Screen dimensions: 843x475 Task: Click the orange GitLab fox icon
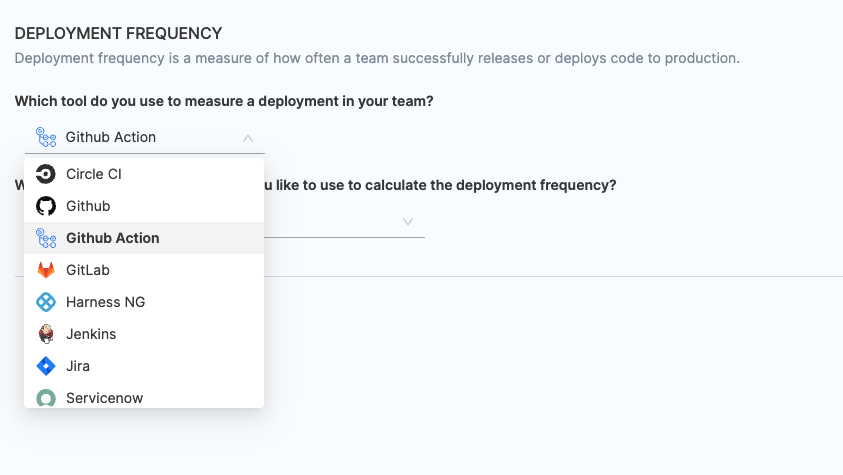pyautogui.click(x=46, y=270)
